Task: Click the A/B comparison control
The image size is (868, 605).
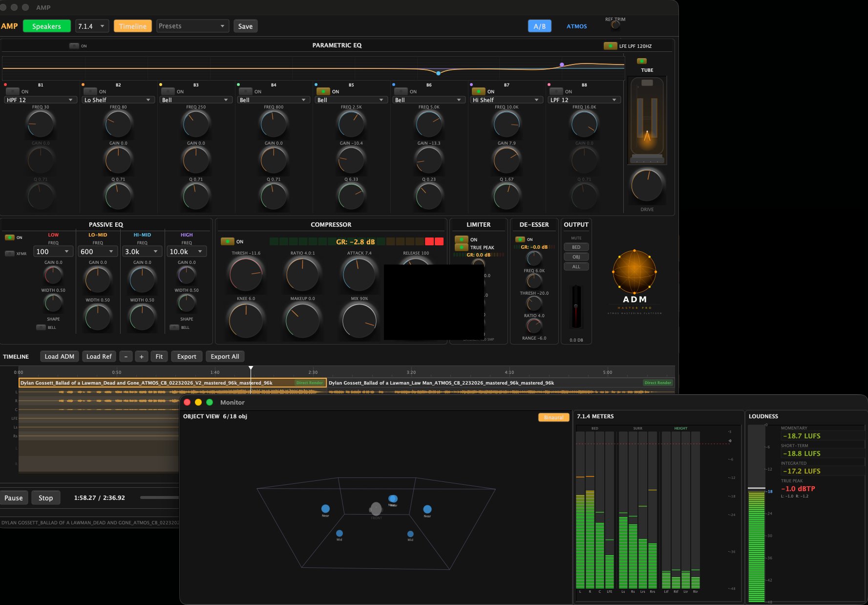Action: [539, 26]
